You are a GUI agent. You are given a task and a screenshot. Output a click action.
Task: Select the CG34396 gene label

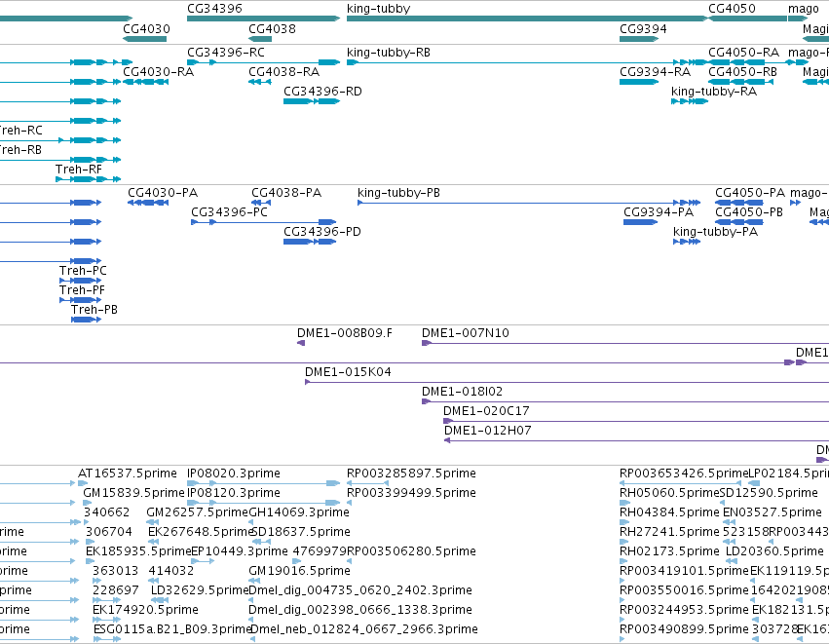pyautogui.click(x=214, y=9)
